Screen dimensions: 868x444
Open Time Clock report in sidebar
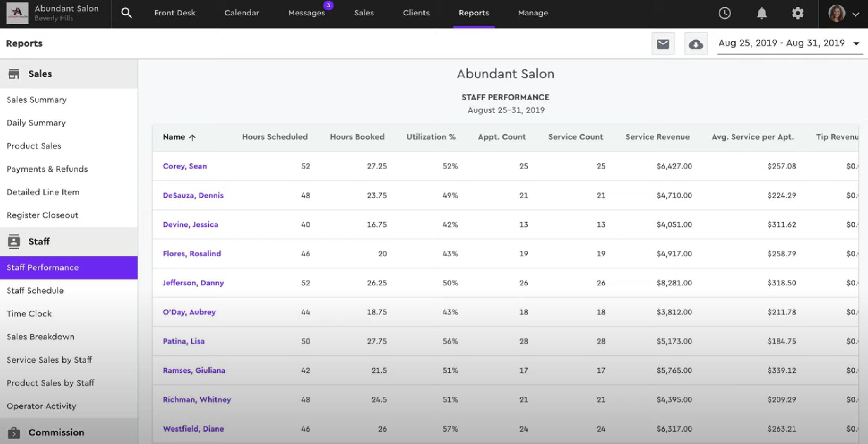tap(29, 314)
